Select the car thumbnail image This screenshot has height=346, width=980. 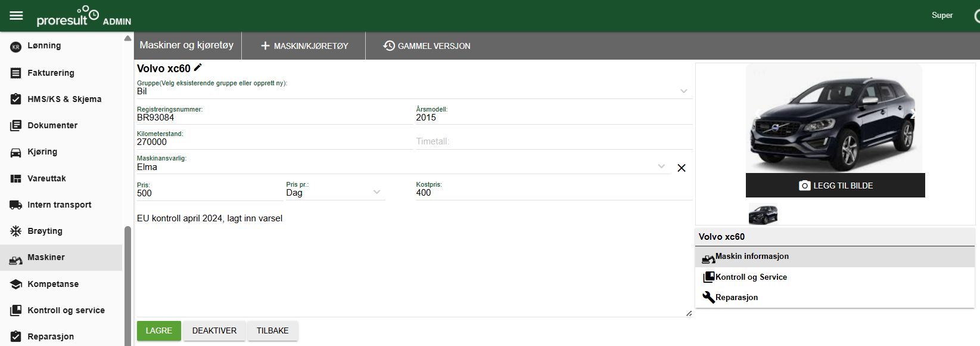click(763, 214)
